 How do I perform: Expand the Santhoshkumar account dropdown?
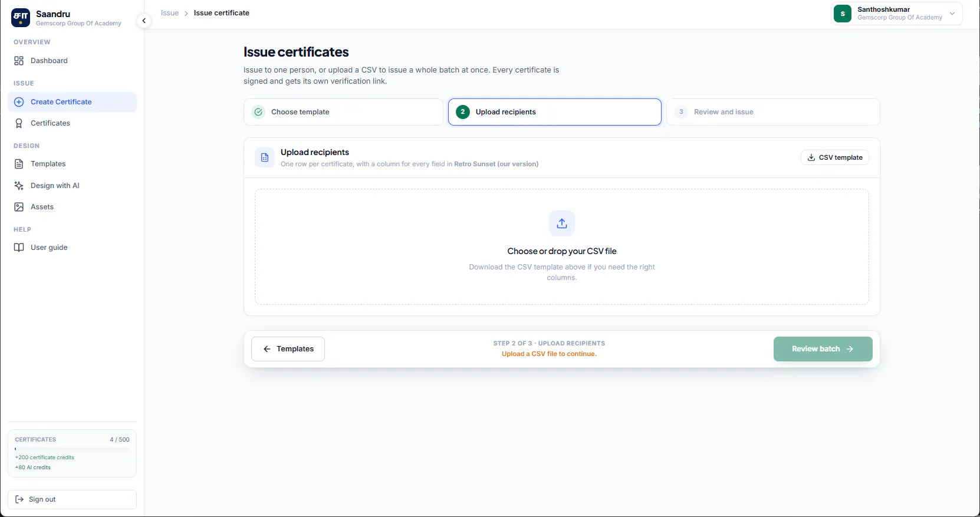click(x=952, y=14)
